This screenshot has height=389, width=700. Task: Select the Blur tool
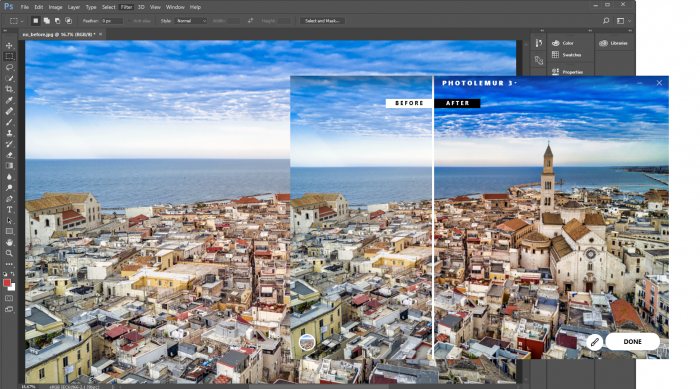pyautogui.click(x=9, y=177)
